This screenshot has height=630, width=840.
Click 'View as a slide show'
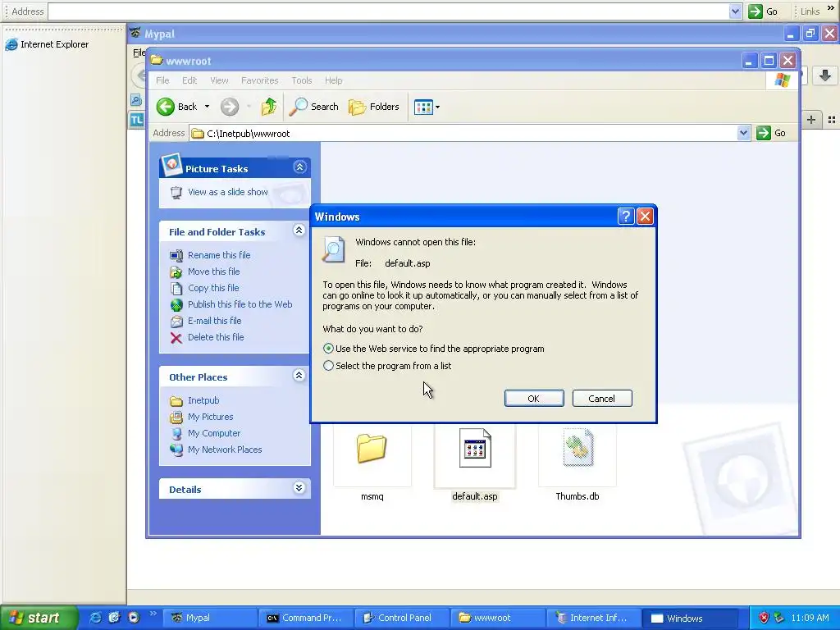(x=228, y=192)
